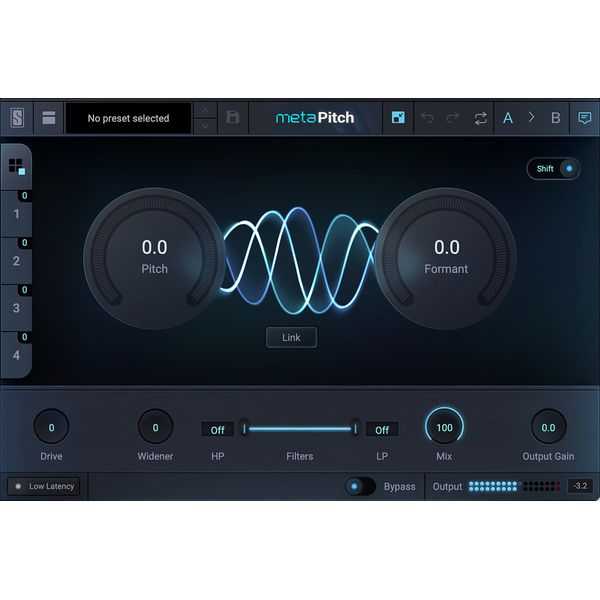Click the Output Gain knob
Viewport: 600px width, 600px height.
point(548,427)
